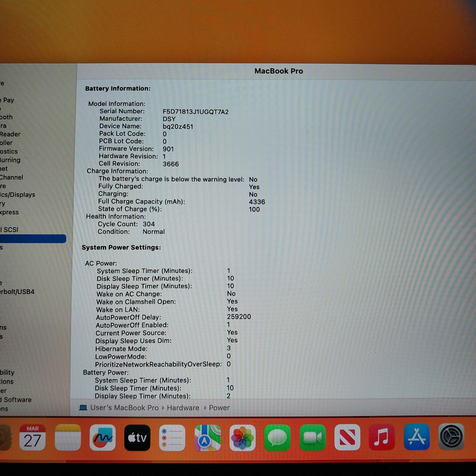The height and width of the screenshot is (476, 476).
Task: Click Power in the path bar
Action: [219, 408]
